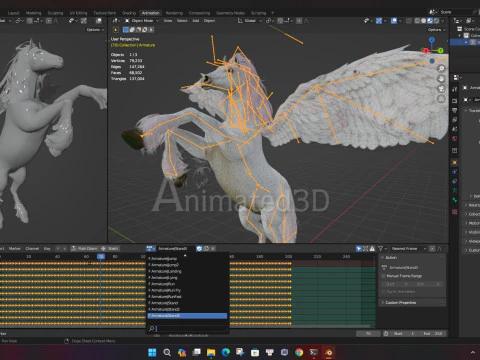Image resolution: width=480 pixels, height=360 pixels.
Task: Click the Push Down button
Action: pos(84,249)
